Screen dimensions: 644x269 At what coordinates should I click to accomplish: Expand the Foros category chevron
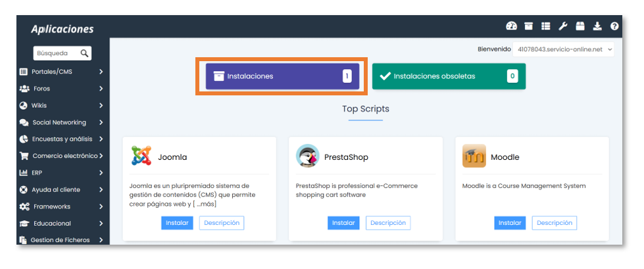click(101, 89)
